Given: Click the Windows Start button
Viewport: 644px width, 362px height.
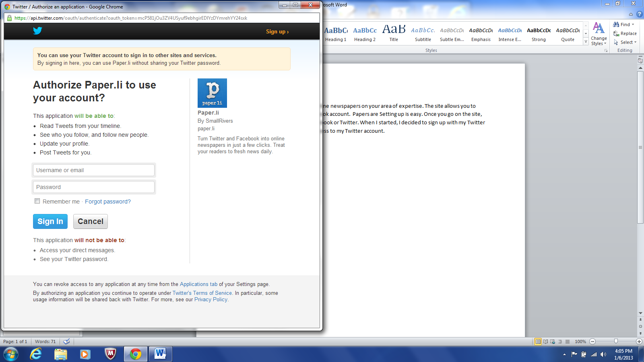Looking at the screenshot, I should coord(11,354).
